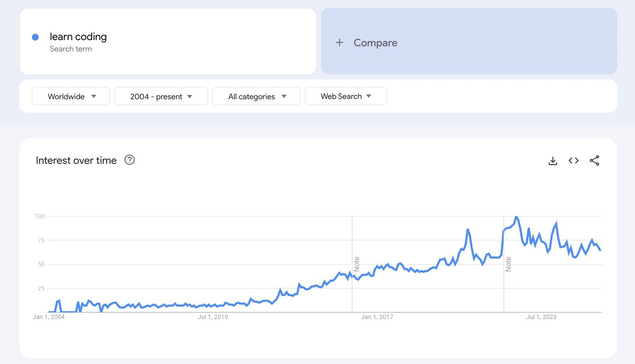Screen dimensions: 635x364
Task: Download the interest over time data as CSV
Action: [552, 160]
